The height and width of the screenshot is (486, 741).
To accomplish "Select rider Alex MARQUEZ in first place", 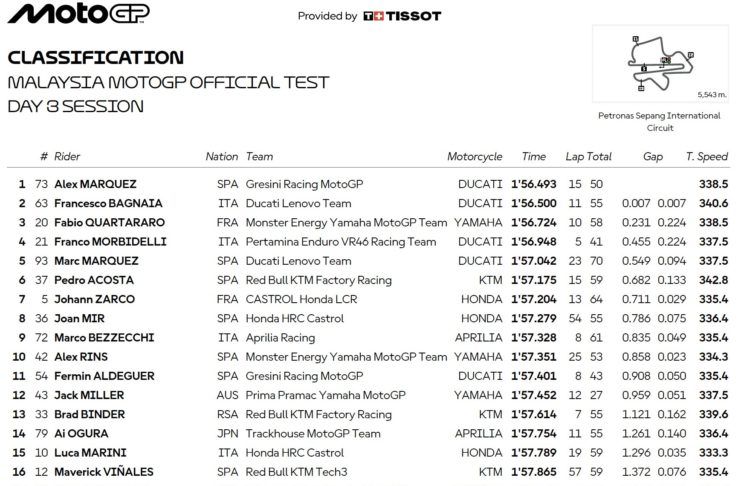I will pyautogui.click(x=95, y=185).
